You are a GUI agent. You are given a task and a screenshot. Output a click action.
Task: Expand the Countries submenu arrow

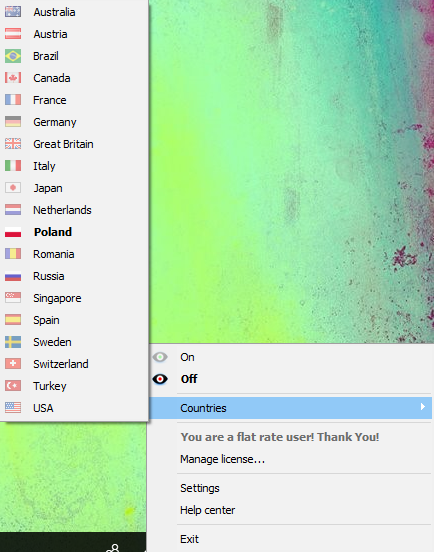(423, 407)
